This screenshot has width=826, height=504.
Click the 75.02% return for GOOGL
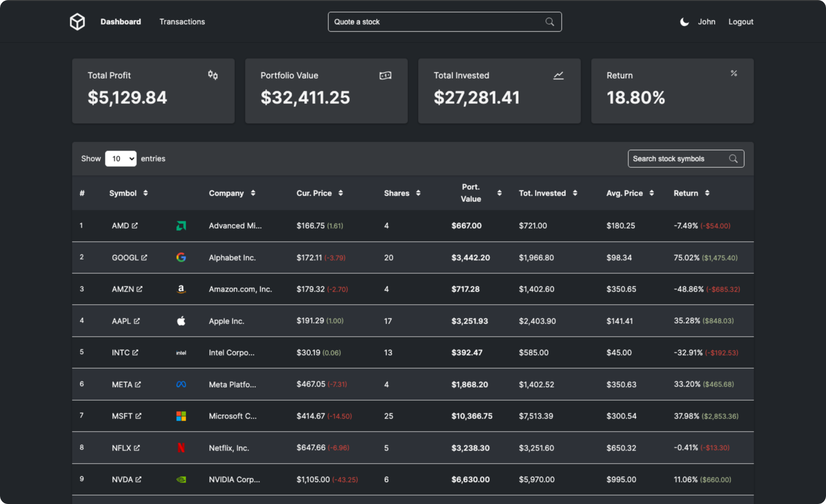point(686,258)
